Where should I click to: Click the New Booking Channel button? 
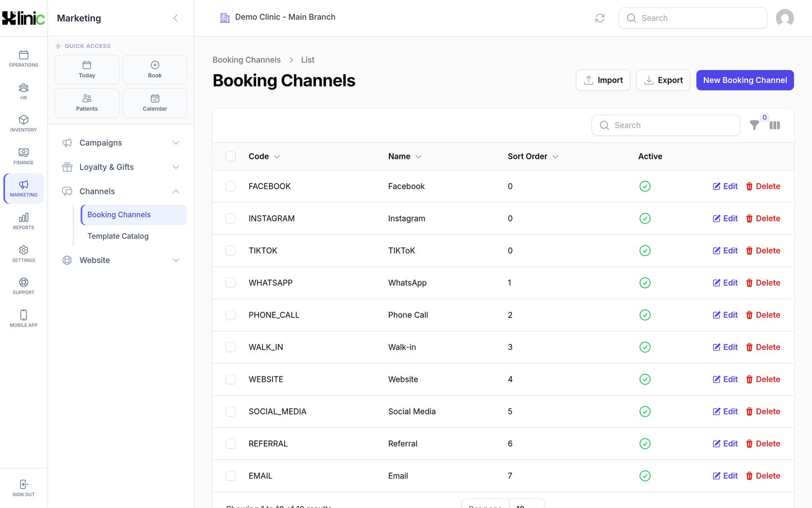point(745,80)
